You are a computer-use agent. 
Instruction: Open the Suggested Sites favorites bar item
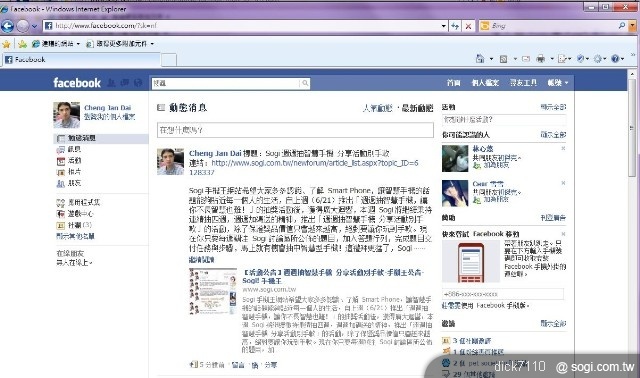(x=56, y=44)
